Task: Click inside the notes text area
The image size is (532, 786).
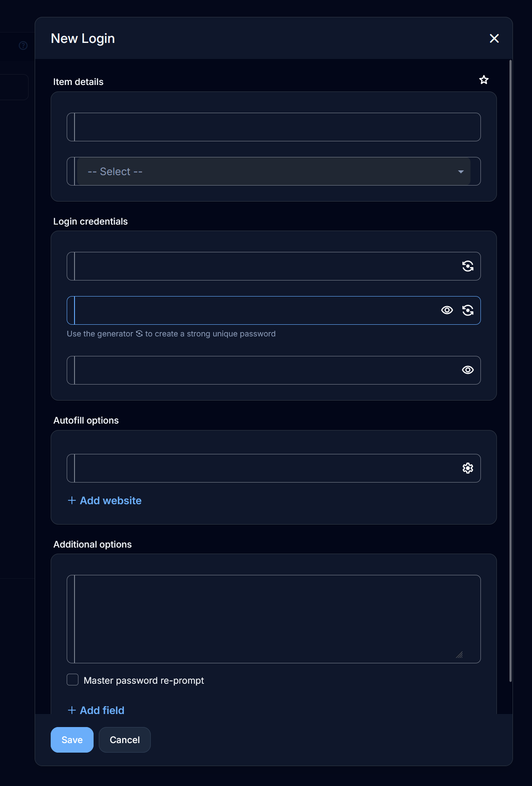Action: (x=274, y=619)
